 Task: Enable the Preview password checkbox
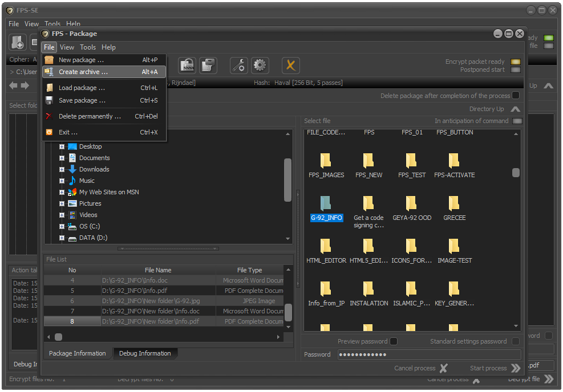(x=394, y=341)
